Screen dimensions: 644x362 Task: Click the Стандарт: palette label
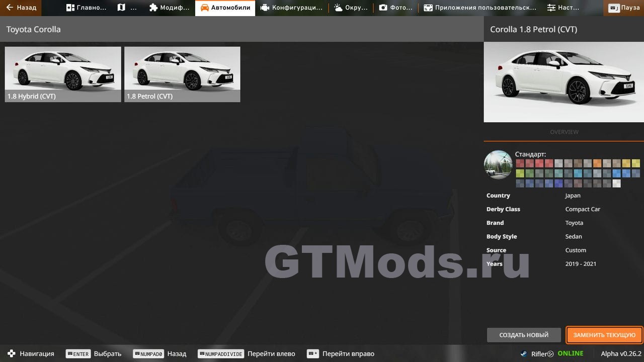[530, 154]
